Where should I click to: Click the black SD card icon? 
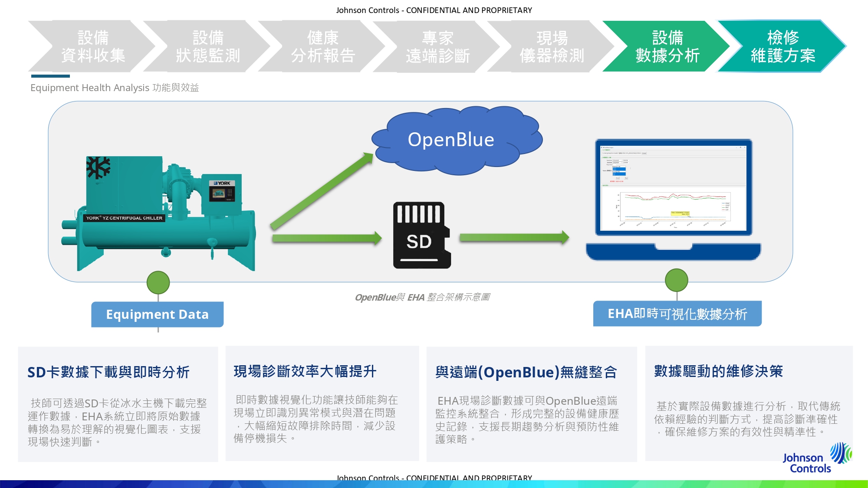click(421, 235)
